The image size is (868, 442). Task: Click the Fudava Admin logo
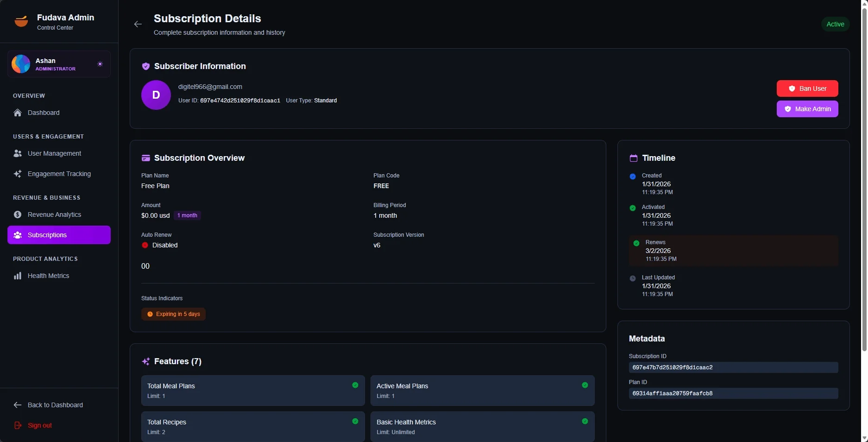click(21, 20)
